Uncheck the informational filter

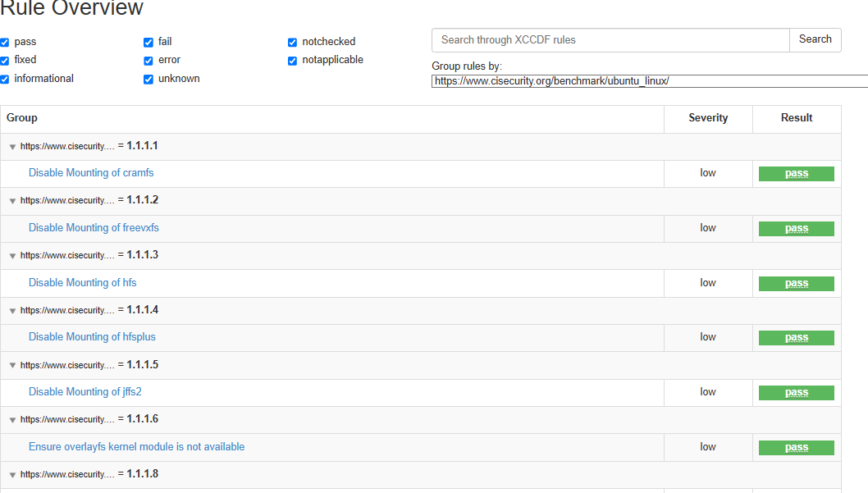5,80
